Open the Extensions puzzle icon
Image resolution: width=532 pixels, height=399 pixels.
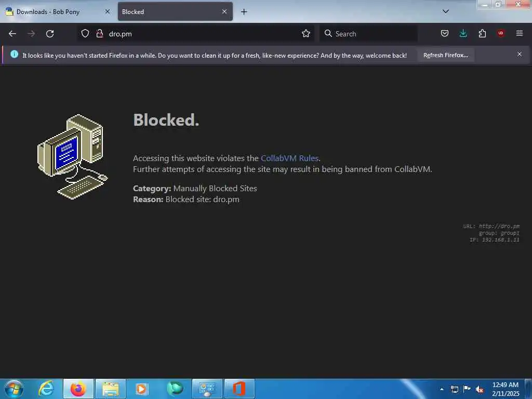482,34
